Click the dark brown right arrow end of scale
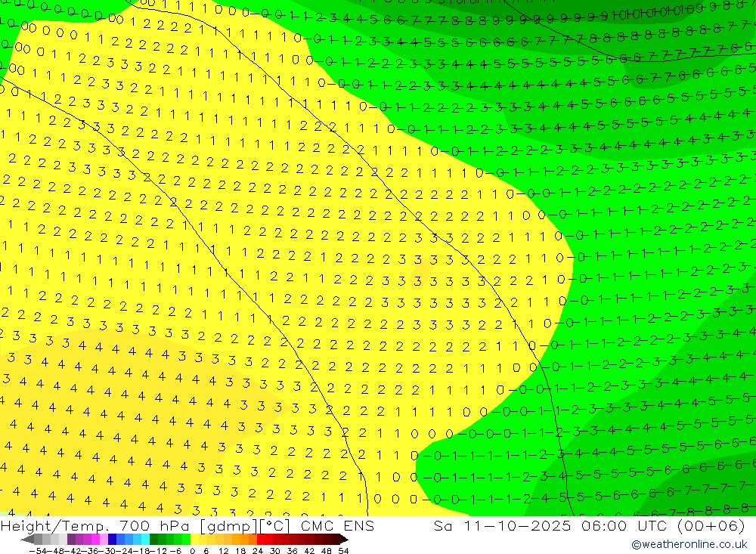This screenshot has height=554, width=756. [x=344, y=539]
